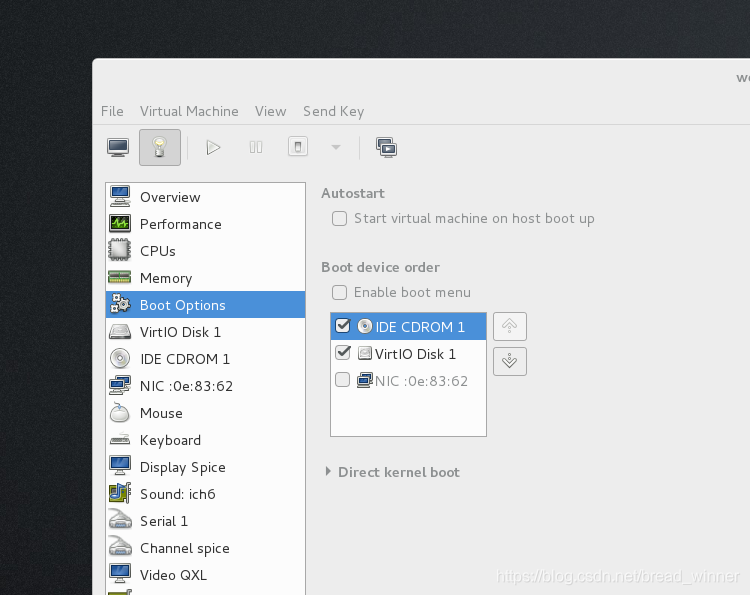Click Overview label in hardware list
The width and height of the screenshot is (750, 595).
(170, 197)
